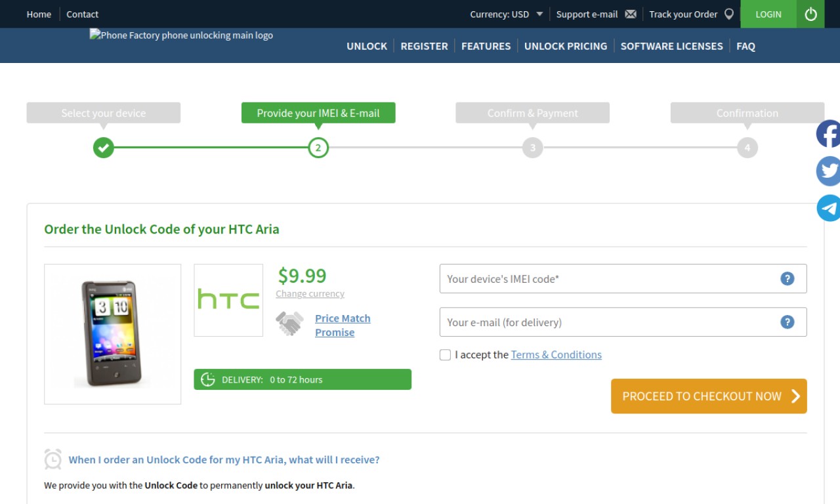
Task: Click the Track your Order text link
Action: click(x=683, y=14)
